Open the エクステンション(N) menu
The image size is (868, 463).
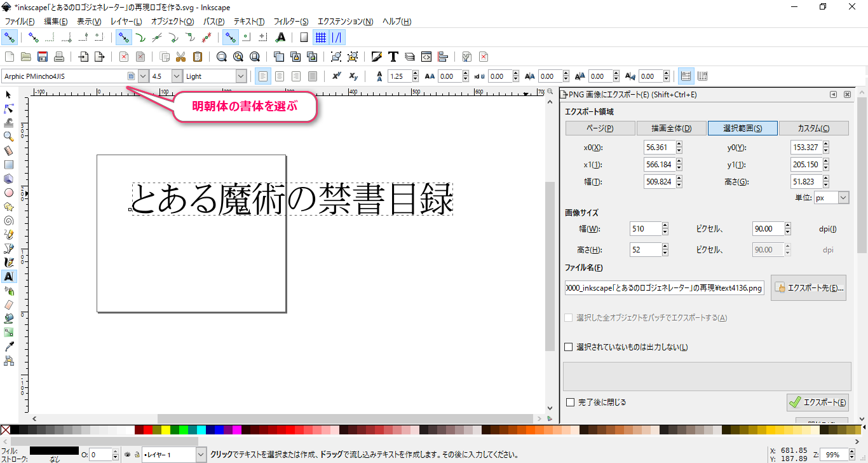tap(346, 22)
